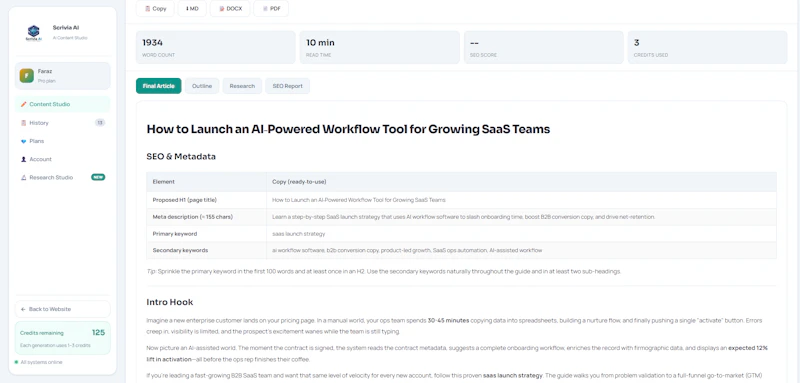
Task: Click the Research Studio flask icon
Action: [x=23, y=177]
